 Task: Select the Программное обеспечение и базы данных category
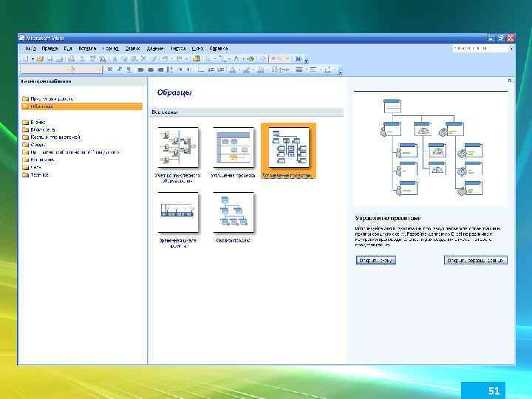coord(71,152)
